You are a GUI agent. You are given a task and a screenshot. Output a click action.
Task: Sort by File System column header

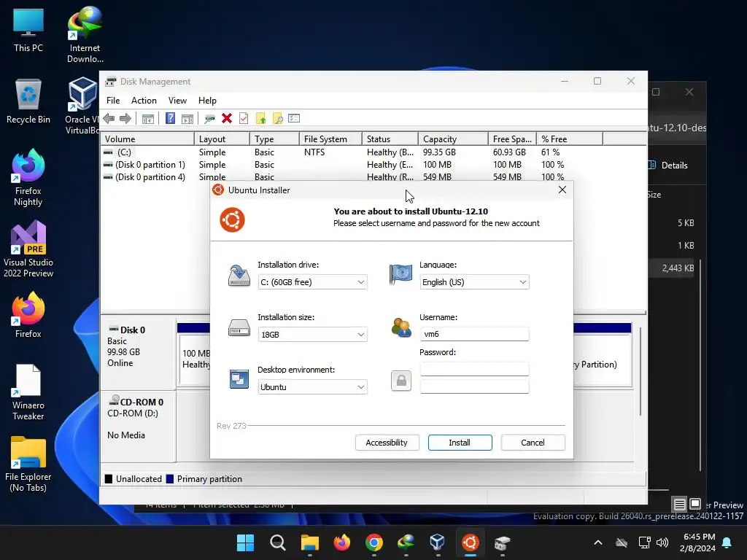point(330,139)
